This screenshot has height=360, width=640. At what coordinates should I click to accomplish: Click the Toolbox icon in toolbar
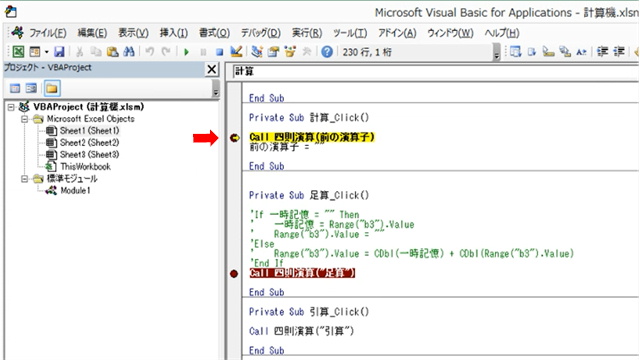click(306, 52)
